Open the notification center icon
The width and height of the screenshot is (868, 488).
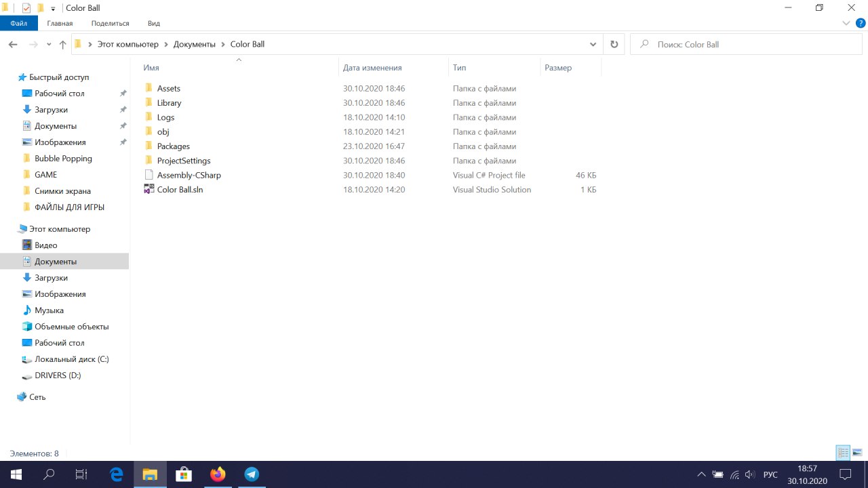[x=845, y=474]
